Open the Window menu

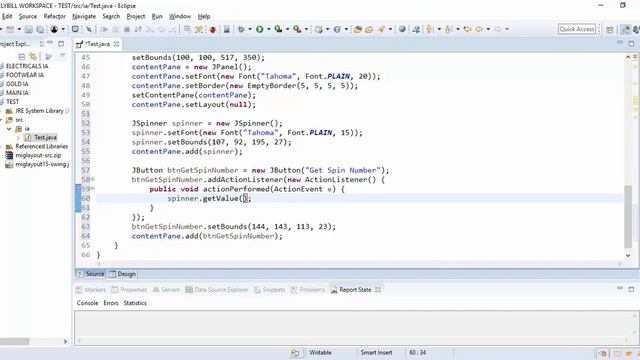click(180, 16)
